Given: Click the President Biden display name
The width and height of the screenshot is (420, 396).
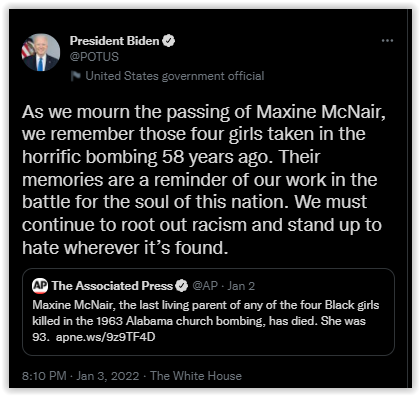Looking at the screenshot, I should (114, 41).
